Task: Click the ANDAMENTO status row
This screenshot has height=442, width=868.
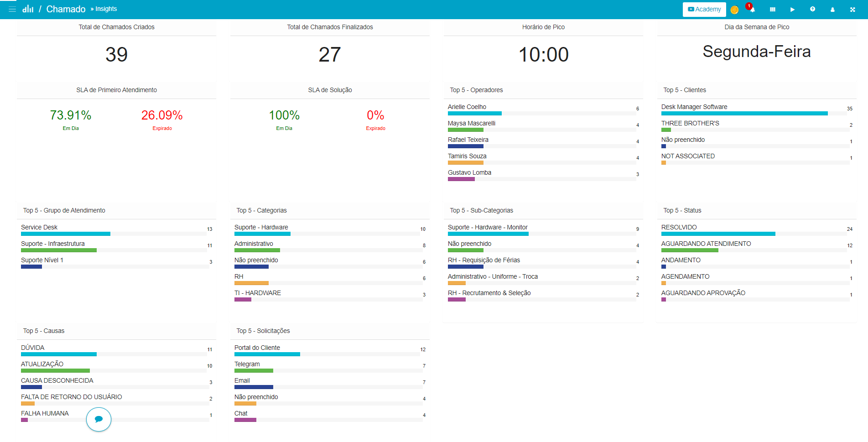Action: coord(757,263)
